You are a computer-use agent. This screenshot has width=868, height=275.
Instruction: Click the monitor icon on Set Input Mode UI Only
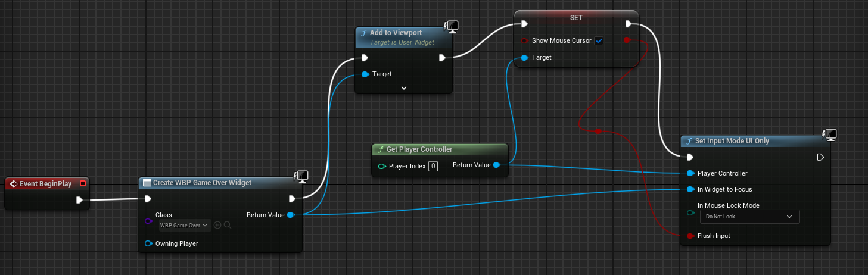click(831, 134)
